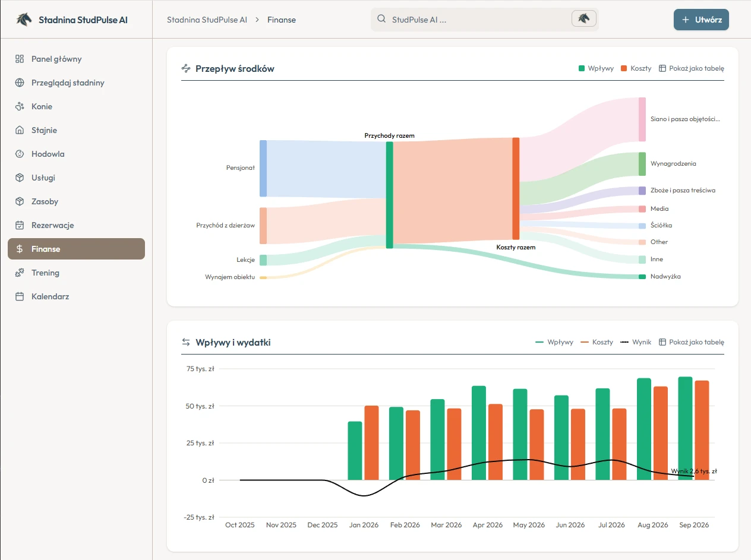Click the Trening dumbbell icon

(x=20, y=273)
